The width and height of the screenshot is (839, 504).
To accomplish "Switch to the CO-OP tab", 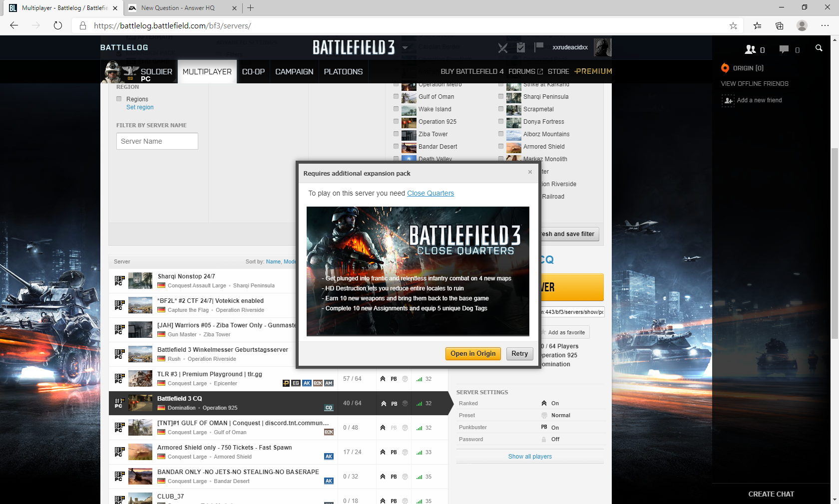I will [x=253, y=72].
